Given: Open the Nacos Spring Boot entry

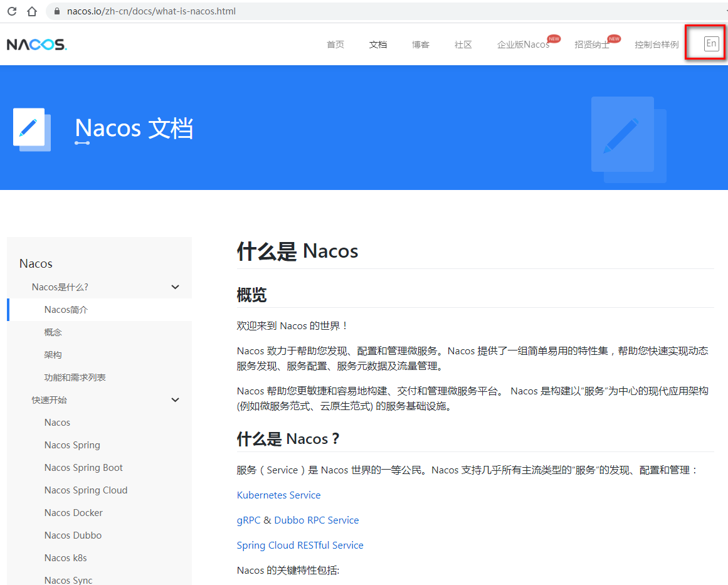Looking at the screenshot, I should [x=83, y=468].
